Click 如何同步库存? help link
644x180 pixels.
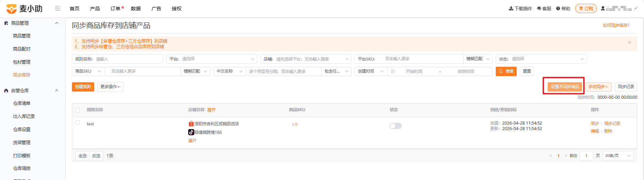(616, 25)
